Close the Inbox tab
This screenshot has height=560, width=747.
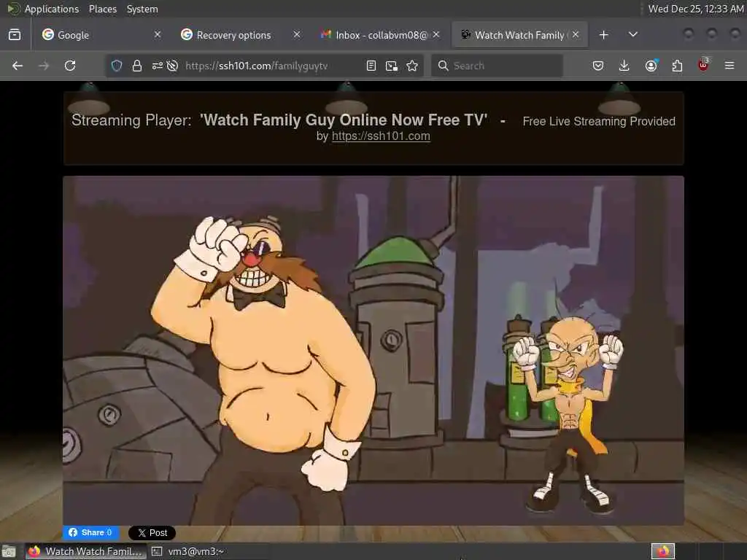pyautogui.click(x=436, y=34)
